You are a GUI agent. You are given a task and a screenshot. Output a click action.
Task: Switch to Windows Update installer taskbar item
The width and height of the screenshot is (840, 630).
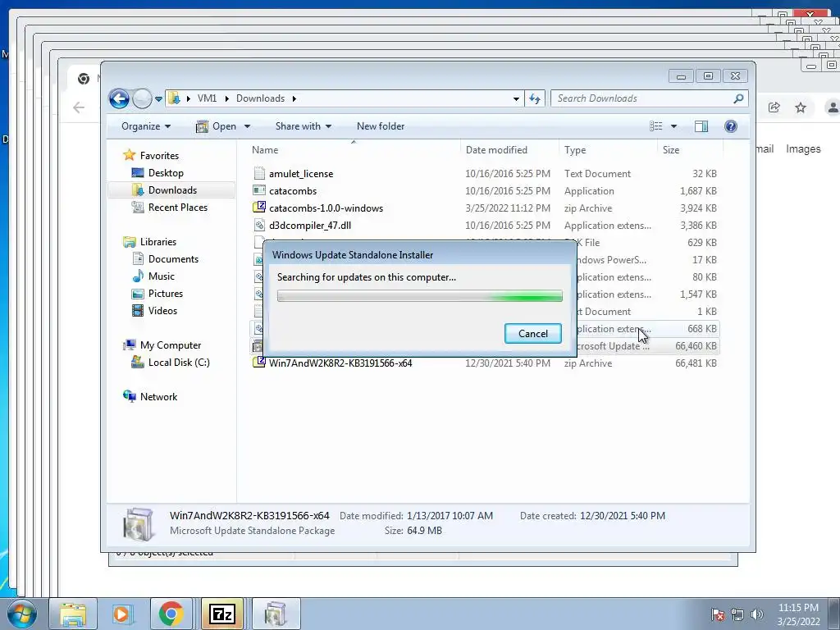click(x=276, y=614)
